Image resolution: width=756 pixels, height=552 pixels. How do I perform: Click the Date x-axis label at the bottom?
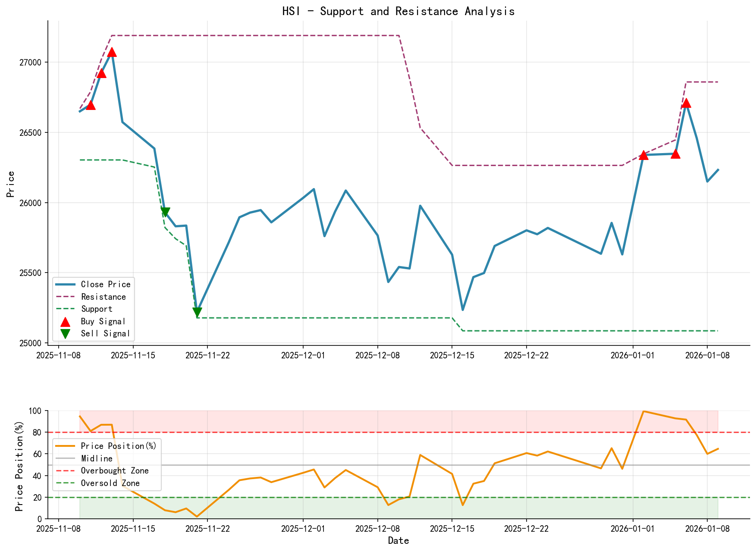(398, 541)
